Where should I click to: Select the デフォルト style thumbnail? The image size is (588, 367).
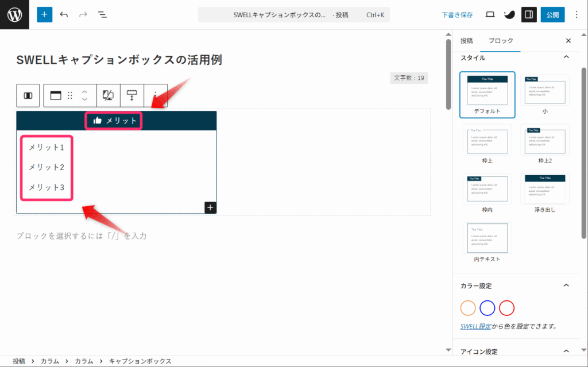coord(487,95)
